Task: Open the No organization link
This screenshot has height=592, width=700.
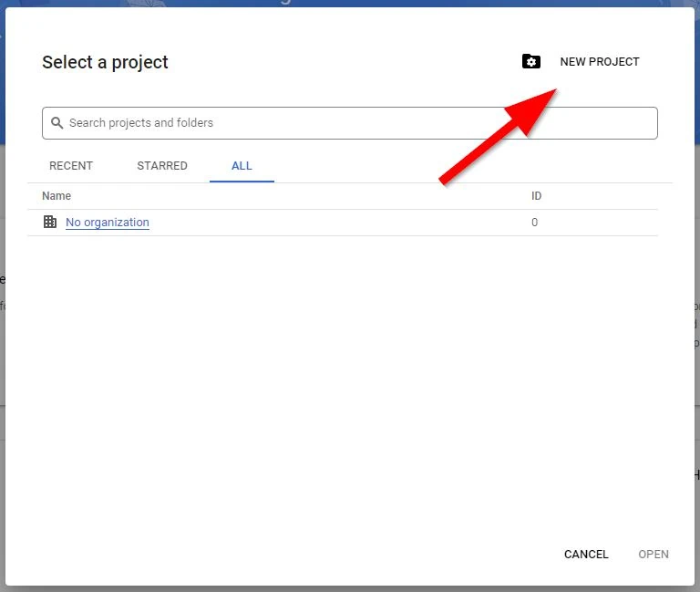Action: [x=108, y=222]
